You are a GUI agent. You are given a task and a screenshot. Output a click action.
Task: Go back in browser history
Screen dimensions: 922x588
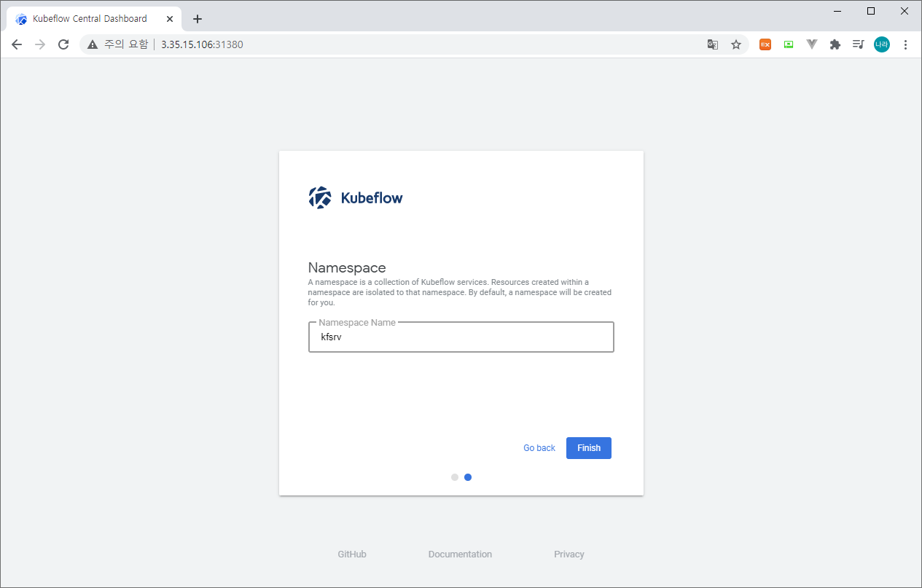tap(17, 44)
